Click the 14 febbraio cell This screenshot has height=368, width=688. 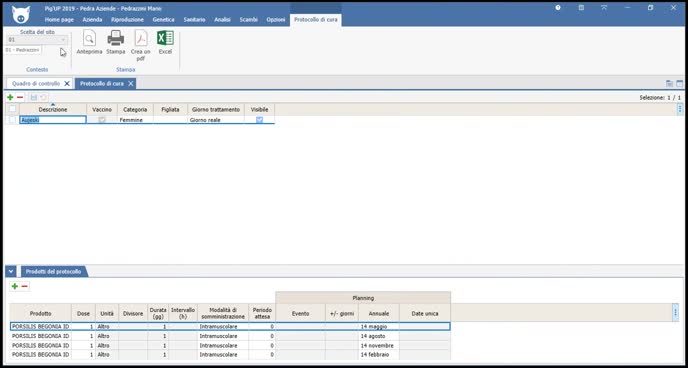[x=379, y=354]
